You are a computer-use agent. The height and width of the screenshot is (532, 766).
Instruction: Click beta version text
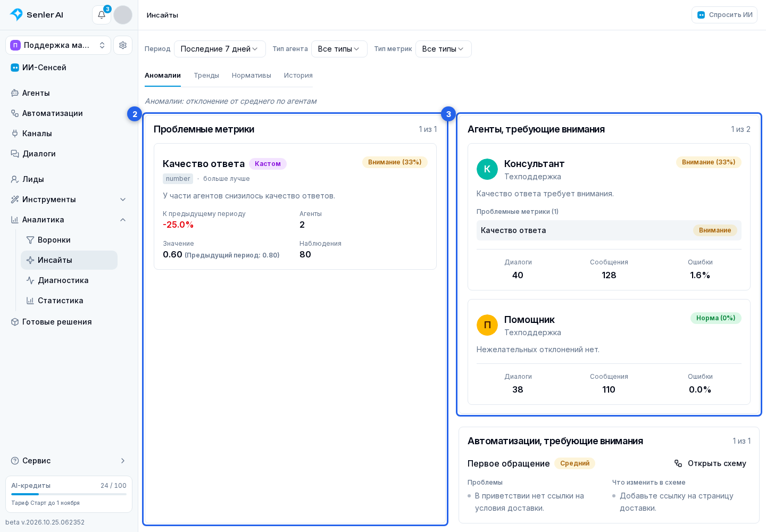coord(45,522)
